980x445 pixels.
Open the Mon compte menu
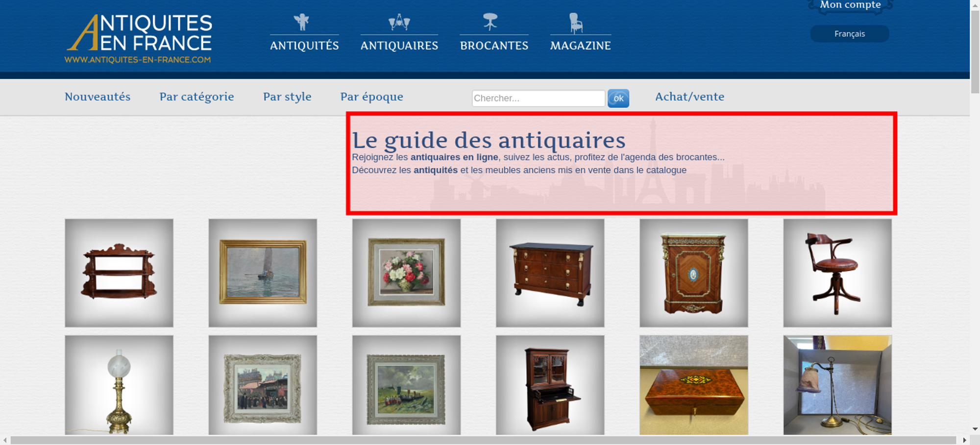850,5
